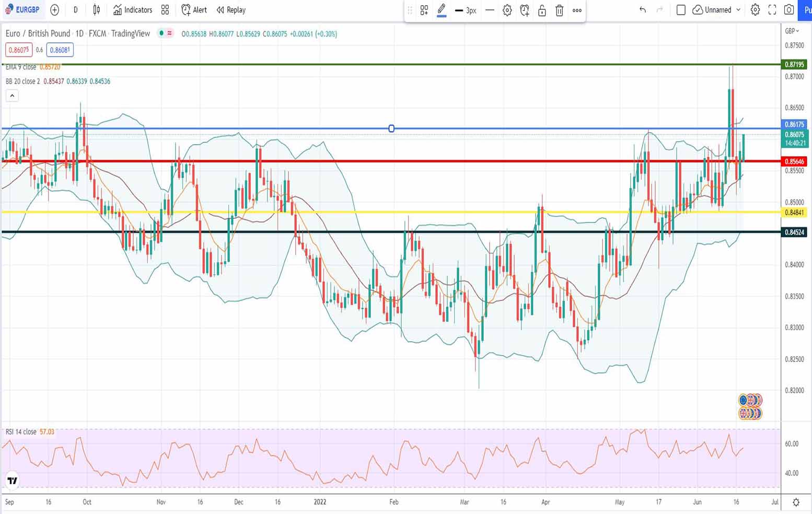Viewport: 812px width, 514px height.
Task: Open the indicator templates grid icon
Action: point(165,10)
